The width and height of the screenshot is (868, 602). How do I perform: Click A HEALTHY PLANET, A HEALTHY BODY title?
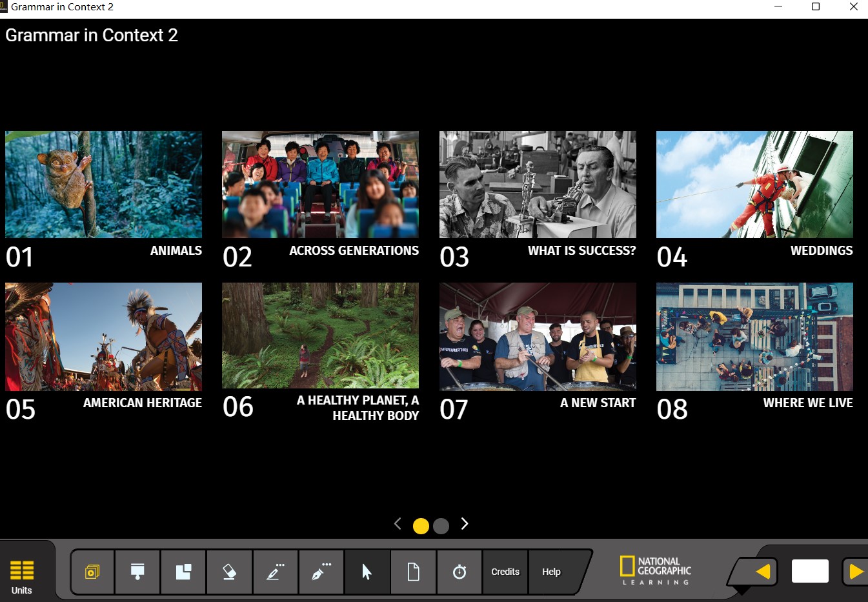tap(358, 408)
